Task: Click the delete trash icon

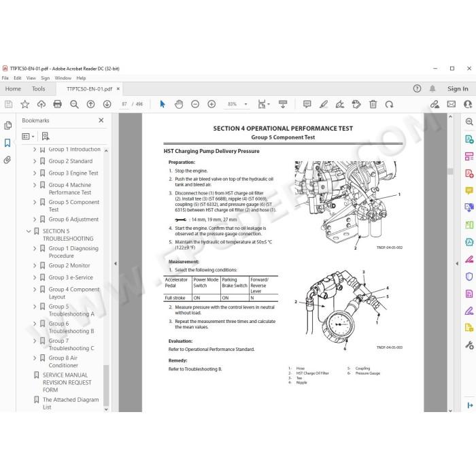Action: tap(373, 105)
